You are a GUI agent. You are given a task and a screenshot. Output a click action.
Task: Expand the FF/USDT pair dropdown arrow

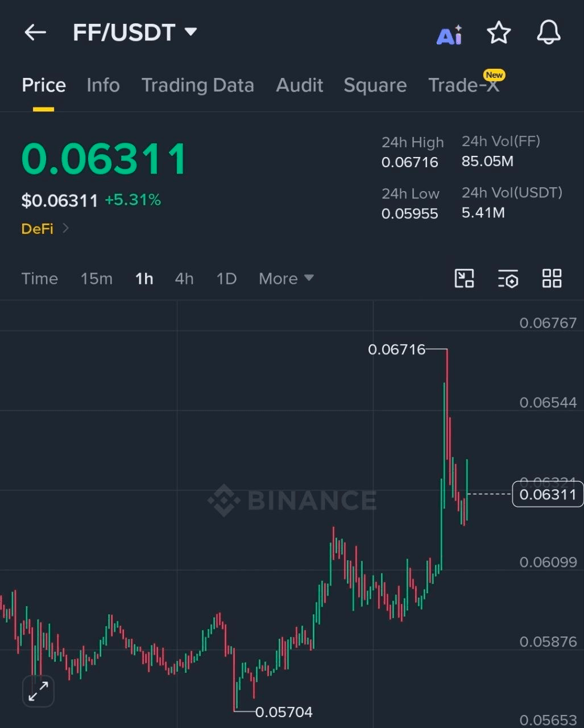point(191,32)
